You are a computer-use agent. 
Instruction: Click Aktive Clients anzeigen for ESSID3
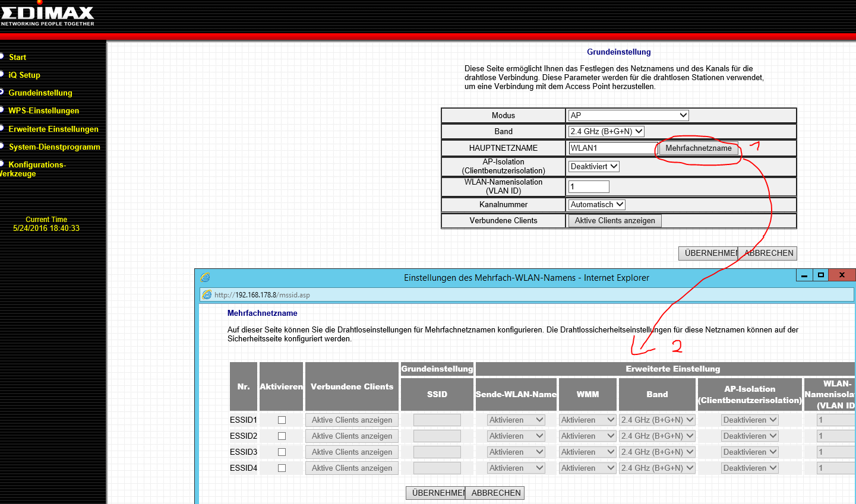tap(352, 452)
